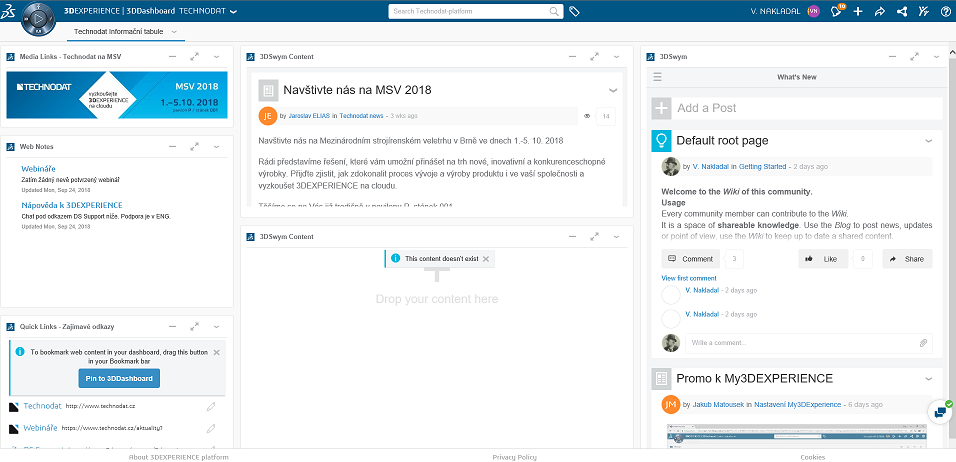Image resolution: width=956 pixels, height=462 pixels.
Task: Click Pin to 3DDashboard button
Action: coord(120,378)
